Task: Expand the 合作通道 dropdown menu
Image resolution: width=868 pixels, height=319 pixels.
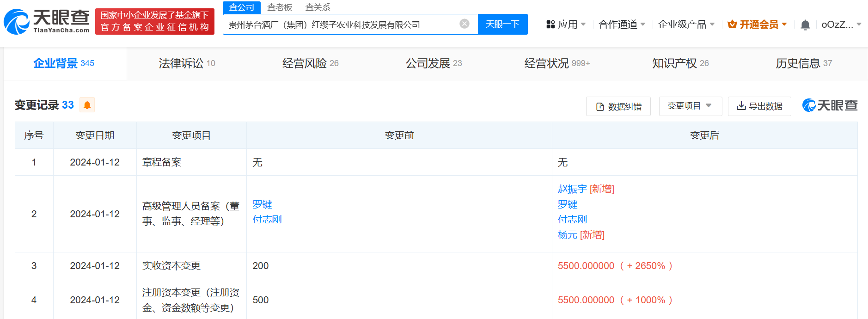Action: [x=622, y=25]
